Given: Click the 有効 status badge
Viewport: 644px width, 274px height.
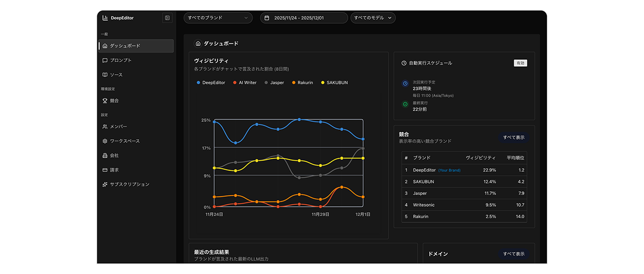Looking at the screenshot, I should pos(521,63).
